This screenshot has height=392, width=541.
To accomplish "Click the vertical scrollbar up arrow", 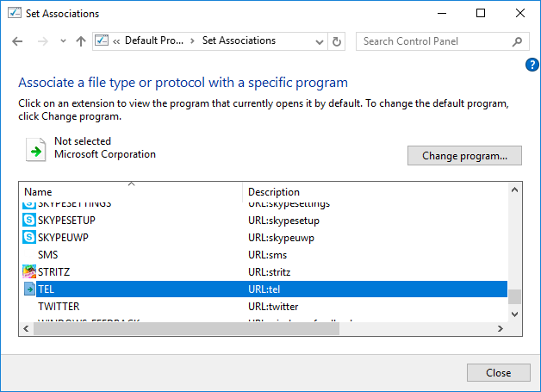I will [x=514, y=190].
